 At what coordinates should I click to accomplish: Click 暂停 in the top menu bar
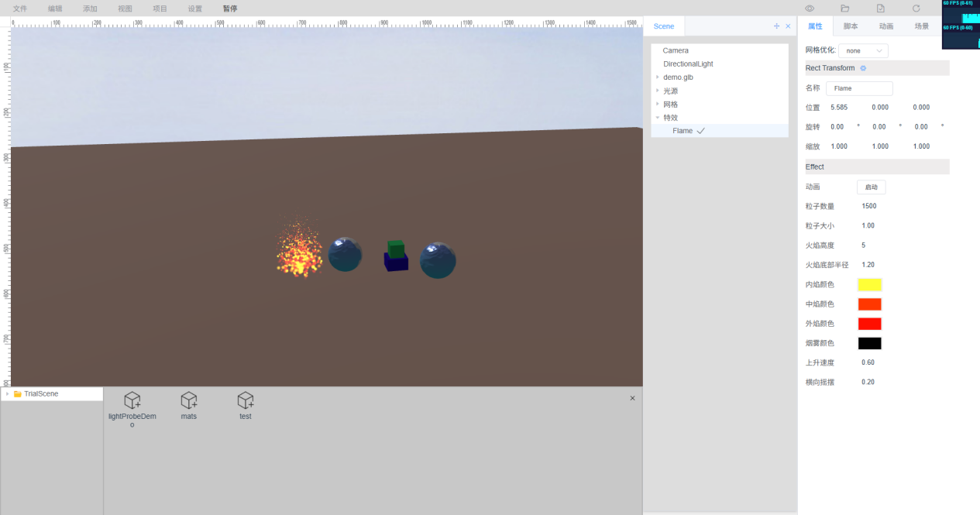coord(230,9)
